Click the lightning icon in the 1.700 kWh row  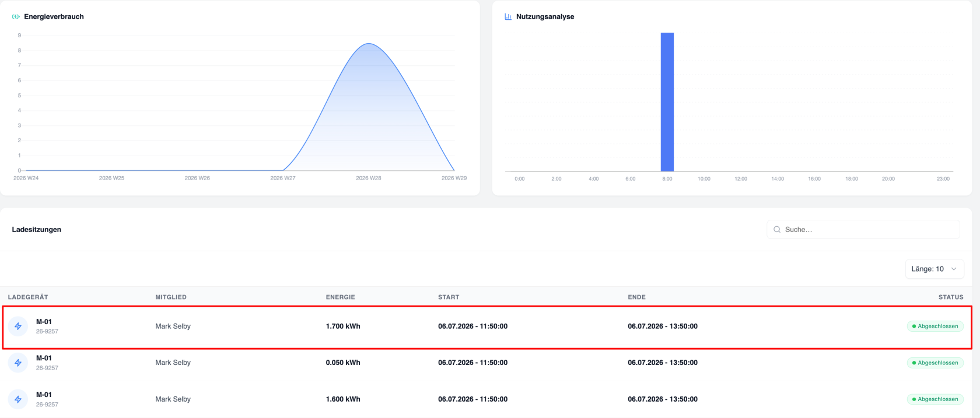pos(18,326)
